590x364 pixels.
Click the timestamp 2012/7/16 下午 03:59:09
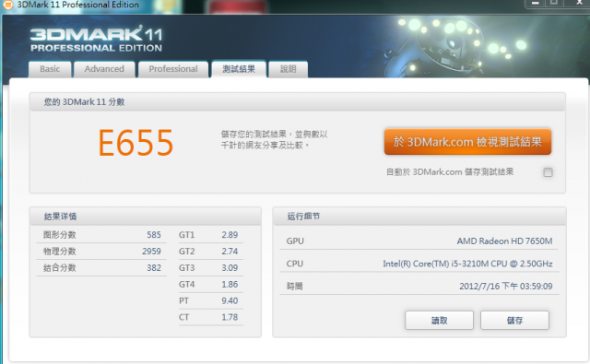point(506,287)
